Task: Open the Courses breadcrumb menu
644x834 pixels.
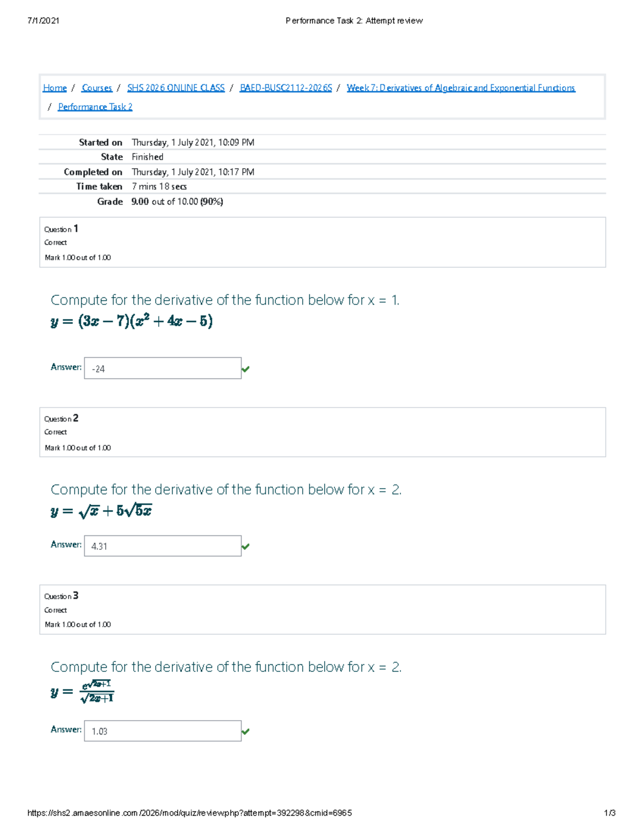Action: (x=96, y=88)
